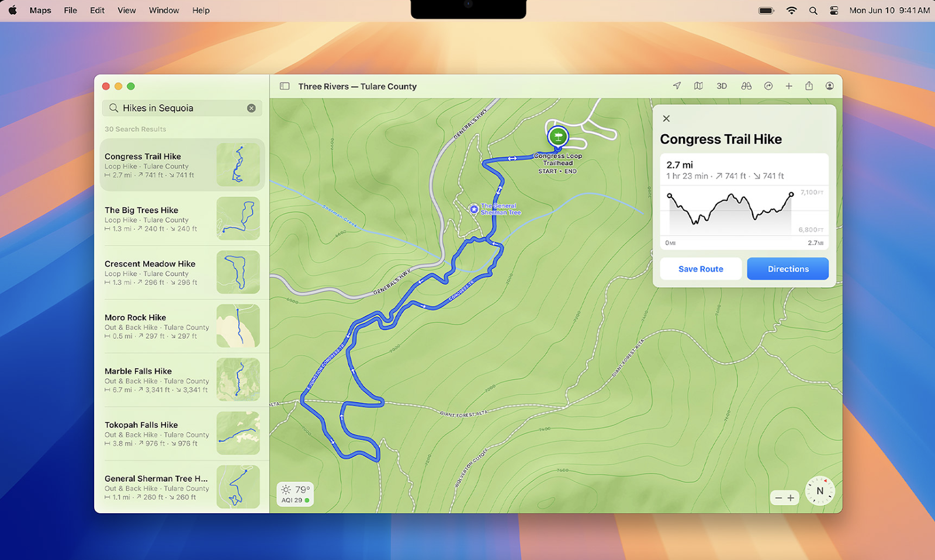The image size is (935, 560).
Task: Click the current location arrow icon
Action: point(677,86)
